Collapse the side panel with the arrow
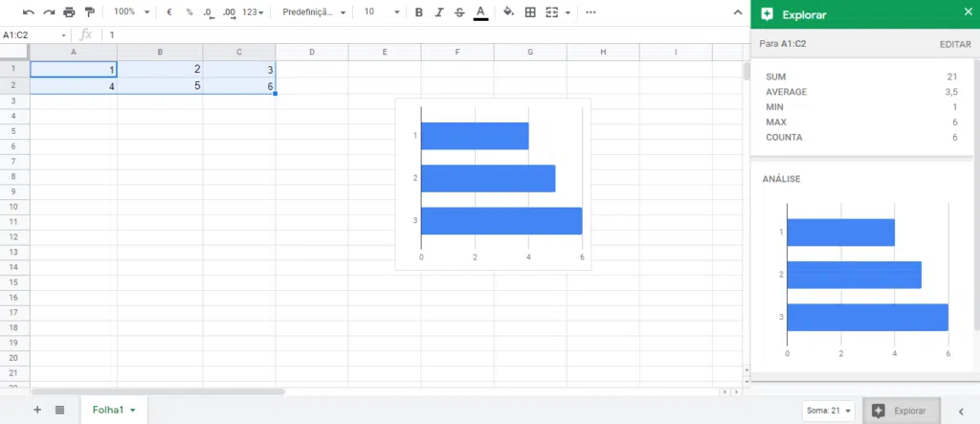Viewport: 980px width, 424px height. coord(961,411)
